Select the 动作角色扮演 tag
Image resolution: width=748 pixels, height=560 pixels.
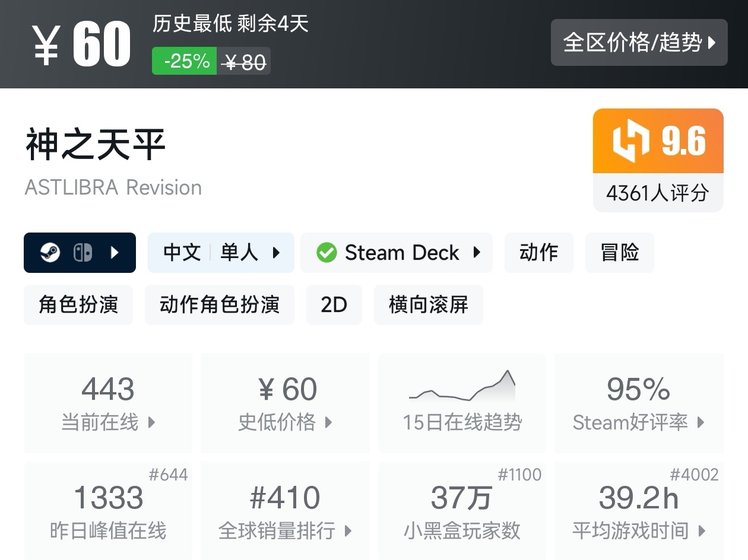coord(220,305)
